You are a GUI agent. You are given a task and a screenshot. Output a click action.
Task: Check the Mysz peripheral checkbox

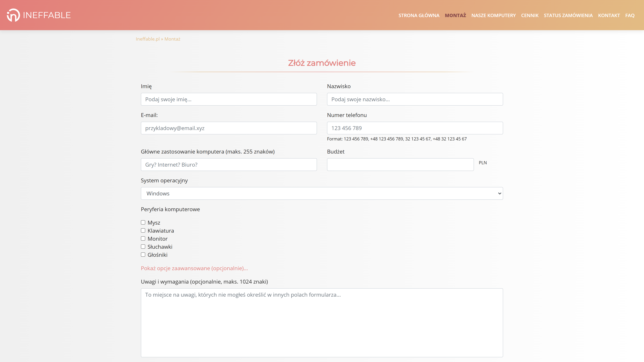pyautogui.click(x=143, y=222)
